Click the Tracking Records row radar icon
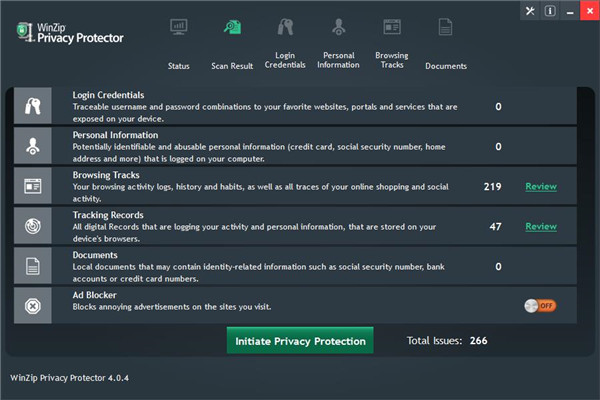600x400 pixels. pyautogui.click(x=33, y=227)
